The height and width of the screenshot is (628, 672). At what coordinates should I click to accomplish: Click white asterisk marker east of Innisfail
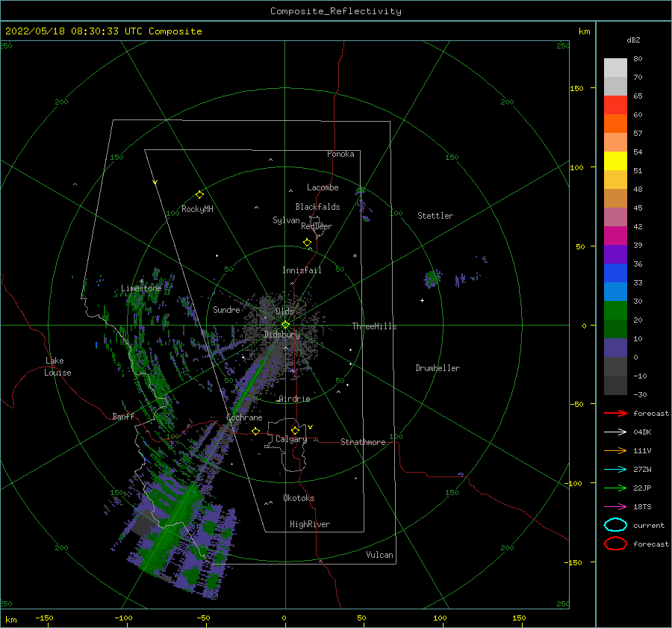pyautogui.click(x=355, y=256)
